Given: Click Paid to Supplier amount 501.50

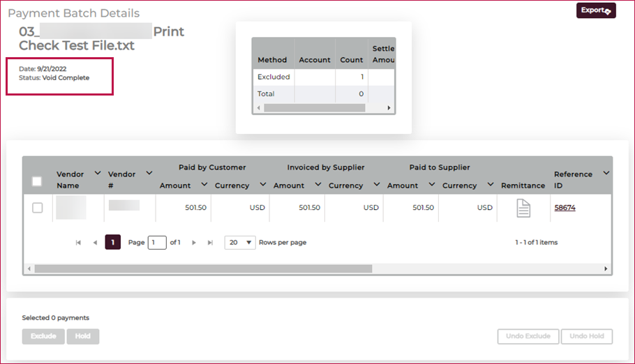Looking at the screenshot, I should (x=423, y=208).
